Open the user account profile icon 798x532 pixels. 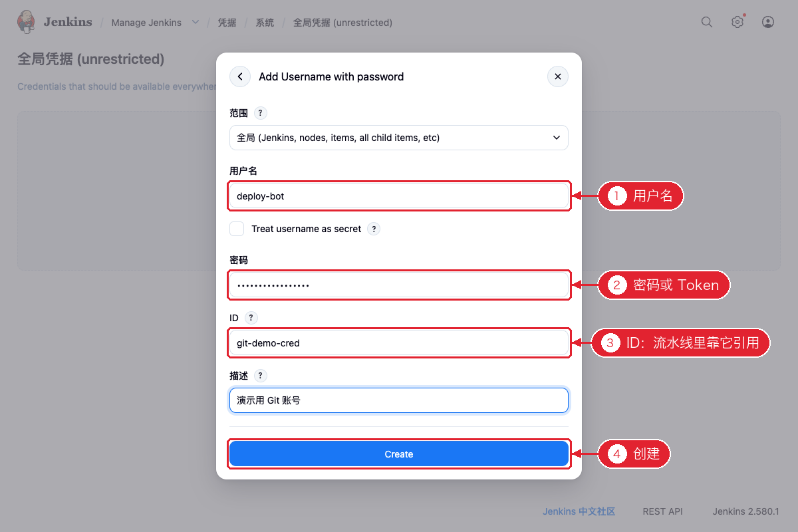(768, 22)
